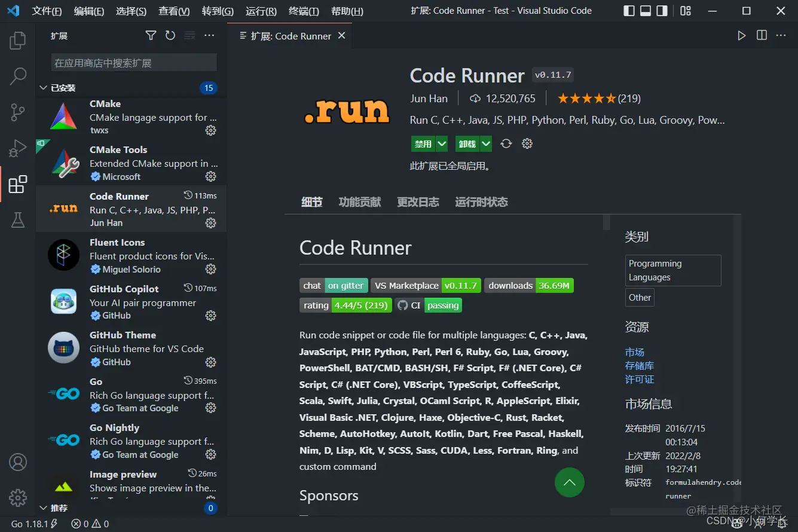
Task: Open gear settings for GitHub Theme
Action: pyautogui.click(x=210, y=362)
